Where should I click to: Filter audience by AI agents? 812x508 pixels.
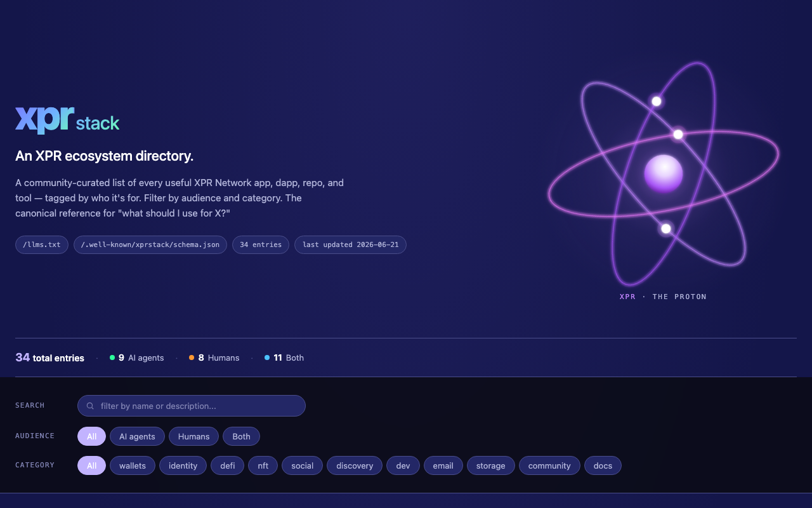point(137,436)
